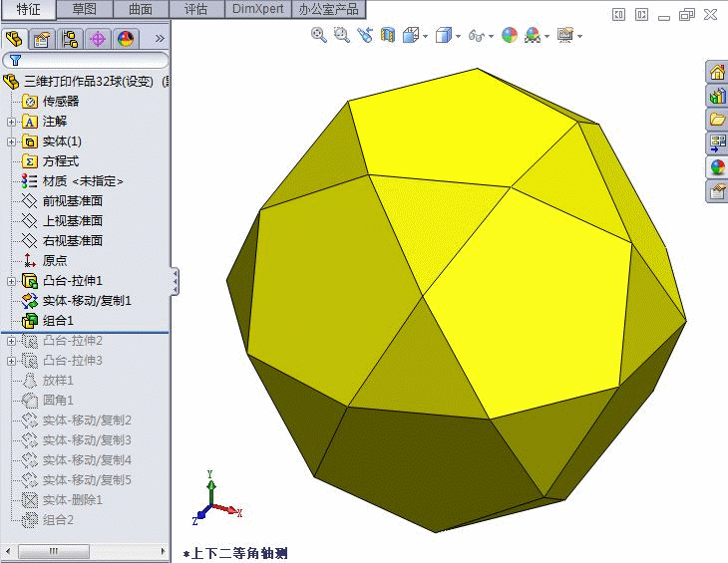Open the Design Library task pane
This screenshot has height=563, width=728.
(717, 96)
